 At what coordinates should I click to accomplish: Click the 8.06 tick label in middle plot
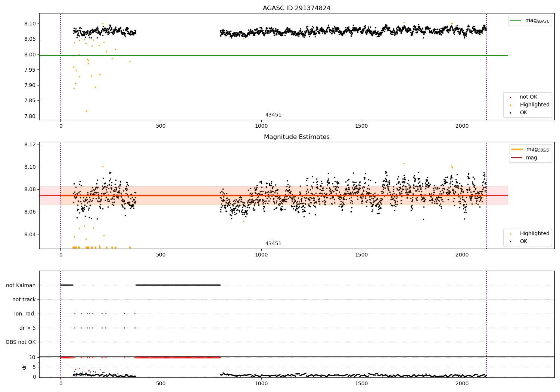[x=30, y=212]
